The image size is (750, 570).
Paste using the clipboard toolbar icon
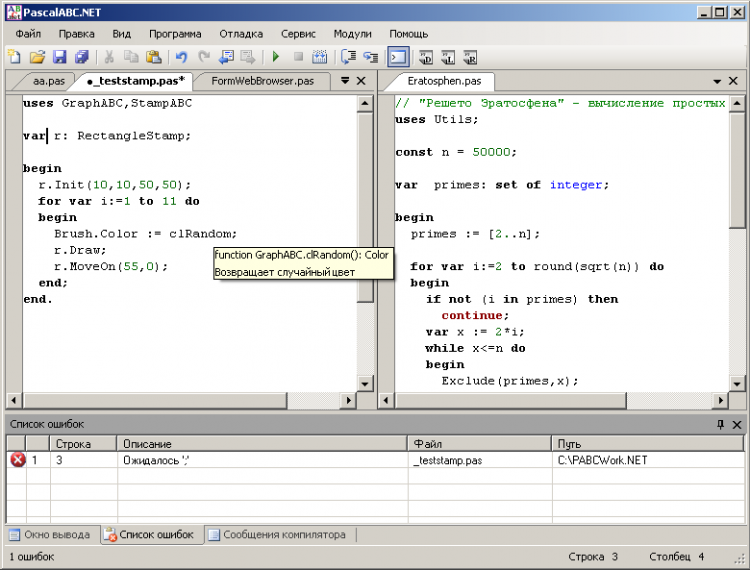[x=154, y=57]
